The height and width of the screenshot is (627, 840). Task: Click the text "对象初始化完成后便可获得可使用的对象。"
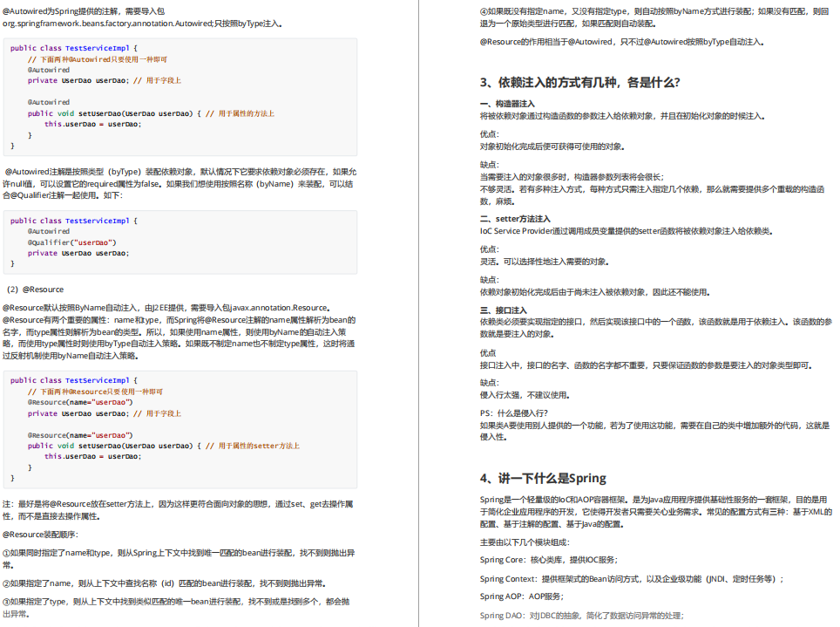[552, 147]
